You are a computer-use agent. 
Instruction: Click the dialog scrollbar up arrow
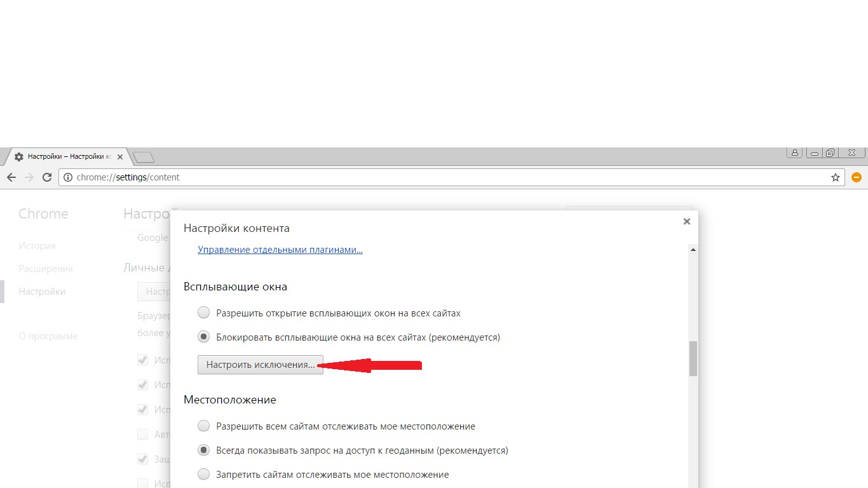pos(693,250)
